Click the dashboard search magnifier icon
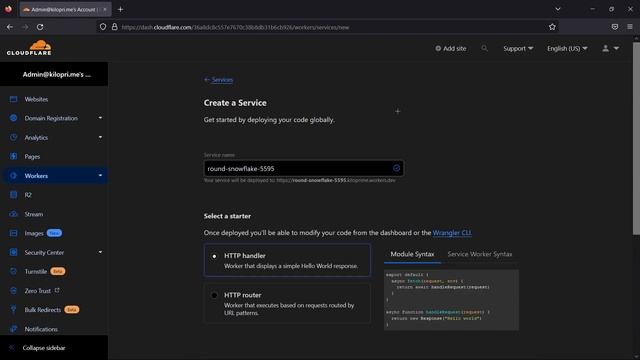Screen dimensions: 640x360 coord(484,48)
